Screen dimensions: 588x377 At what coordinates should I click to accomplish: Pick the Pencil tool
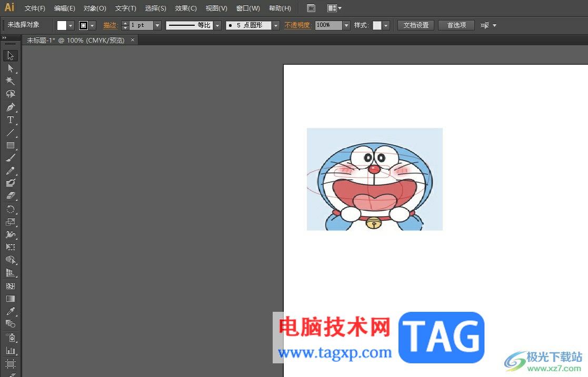coord(11,170)
